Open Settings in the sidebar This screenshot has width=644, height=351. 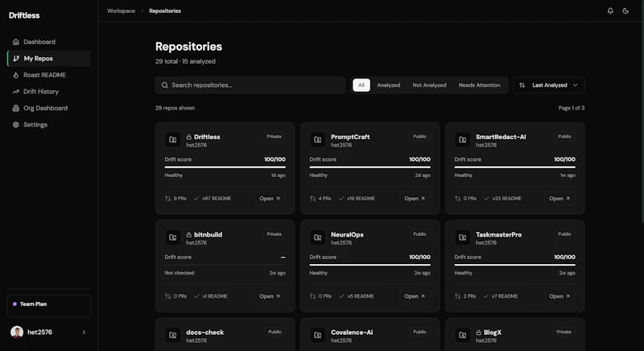[x=49, y=125]
